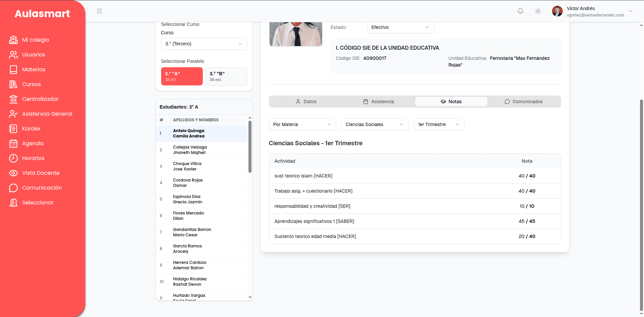The width and height of the screenshot is (644, 317).
Task: Click the Sustento teorico edad media row
Action: pos(415,236)
